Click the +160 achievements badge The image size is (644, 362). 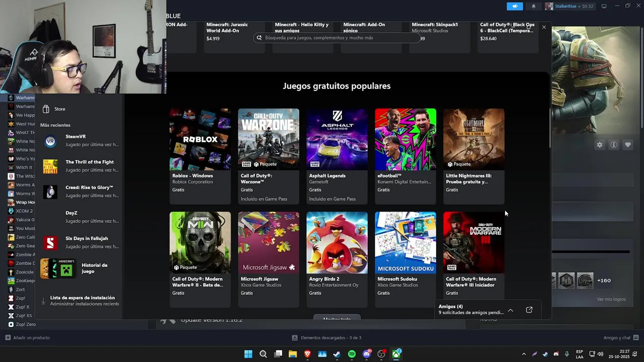tap(604, 281)
